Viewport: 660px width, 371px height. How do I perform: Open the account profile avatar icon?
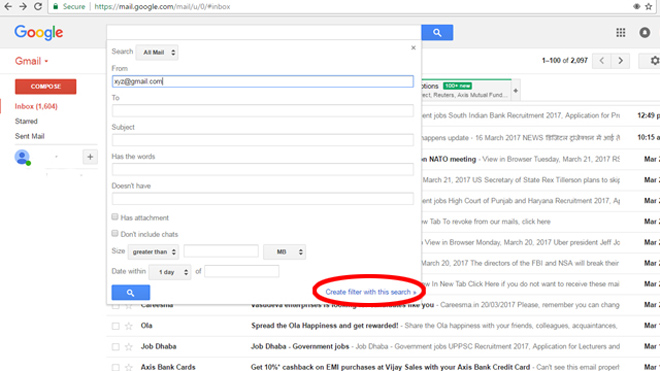tap(644, 32)
